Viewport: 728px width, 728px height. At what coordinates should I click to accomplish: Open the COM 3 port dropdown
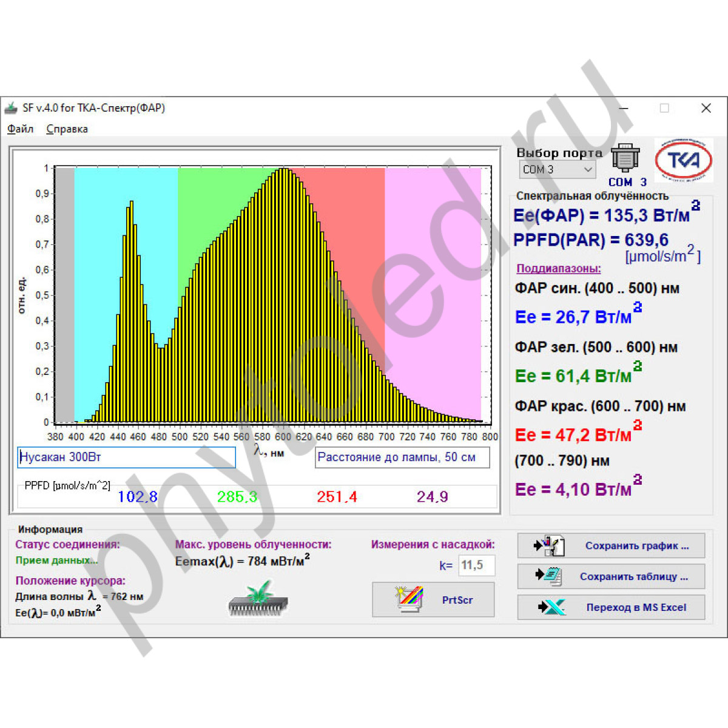(557, 170)
